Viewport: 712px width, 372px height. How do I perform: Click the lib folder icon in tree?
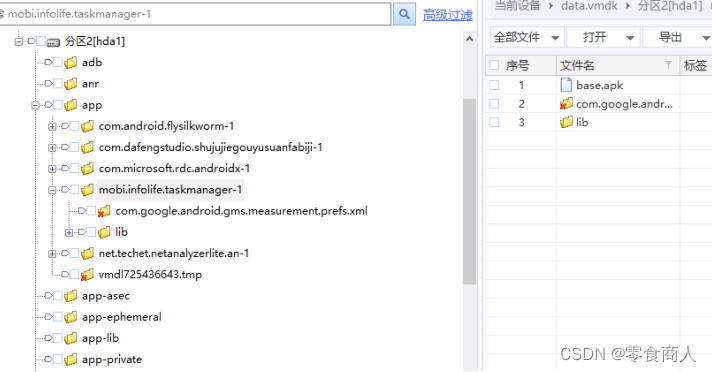(x=104, y=233)
